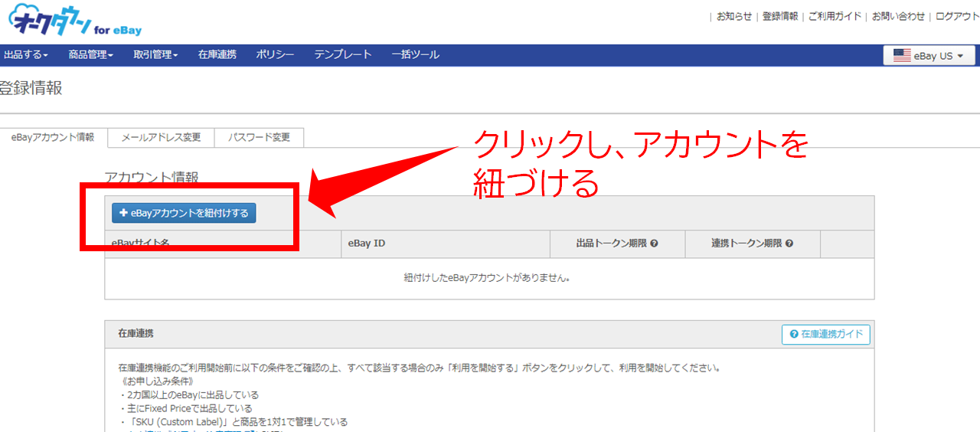Click the eBayアカウントを紐付けする button
Image resolution: width=980 pixels, height=432 pixels.
coord(184,213)
